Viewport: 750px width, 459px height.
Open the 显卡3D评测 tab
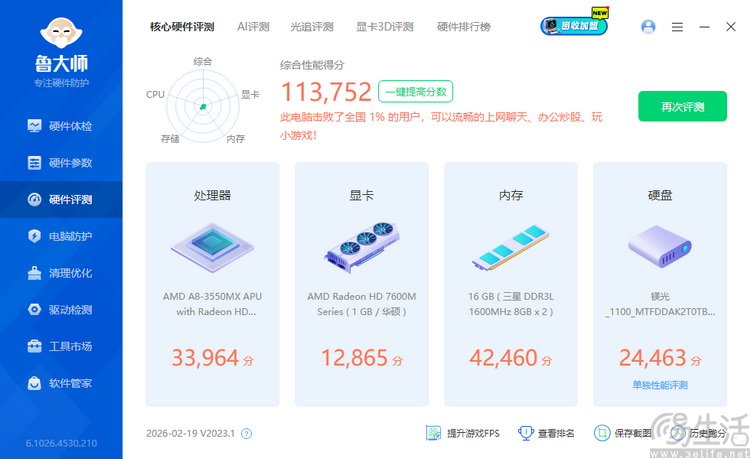click(x=384, y=27)
